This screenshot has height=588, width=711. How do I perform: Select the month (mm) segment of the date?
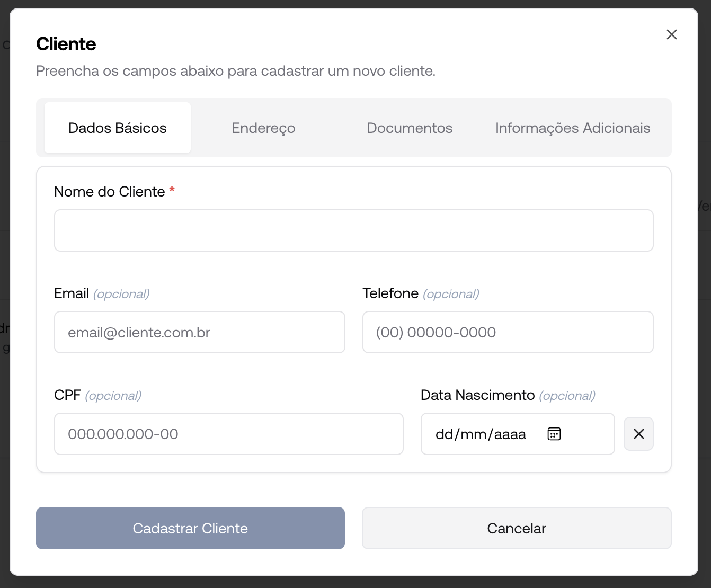point(474,434)
